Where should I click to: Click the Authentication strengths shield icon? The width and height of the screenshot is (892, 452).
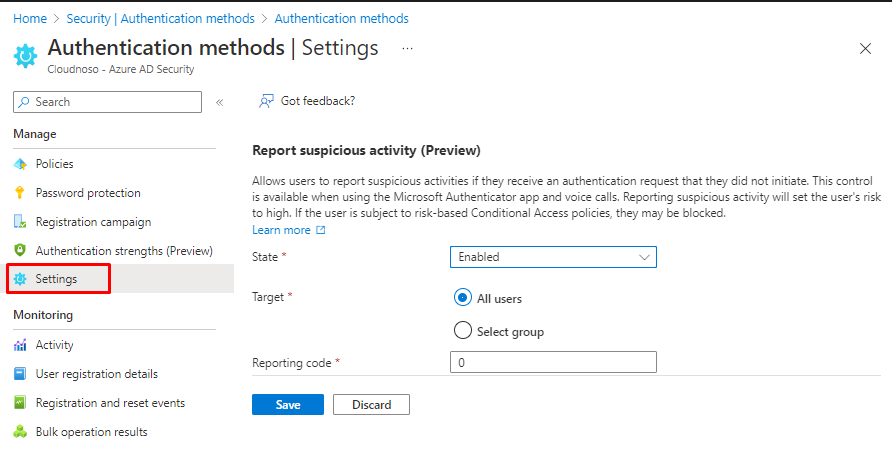(x=20, y=251)
